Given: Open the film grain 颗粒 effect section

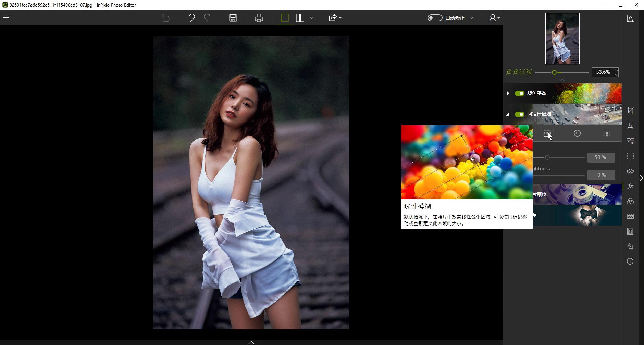Looking at the screenshot, I should [577, 194].
